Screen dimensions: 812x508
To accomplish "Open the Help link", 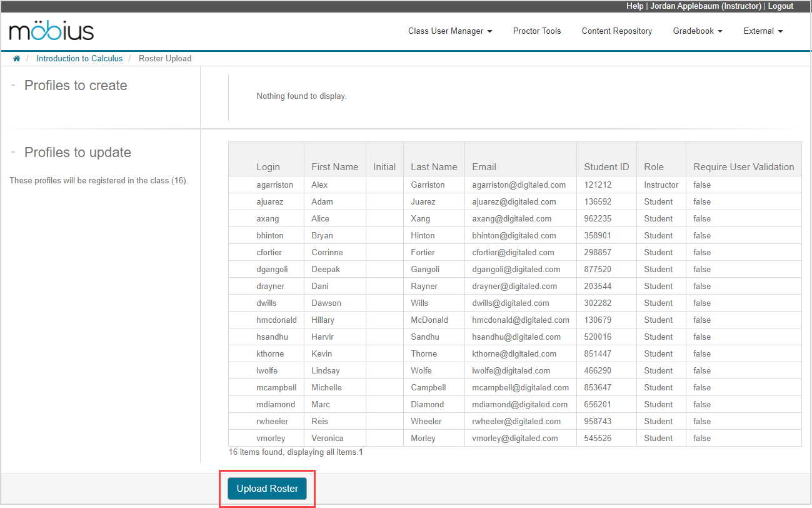I will (634, 6).
